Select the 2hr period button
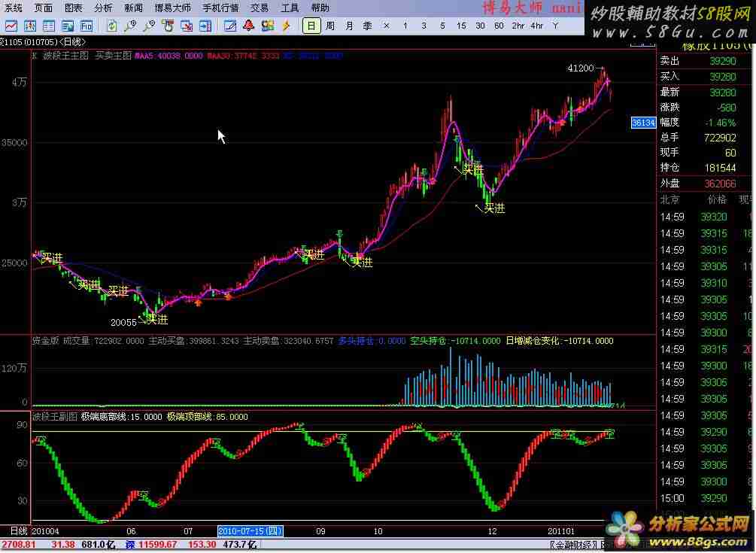Viewport: 756px width, 553px height. point(518,26)
